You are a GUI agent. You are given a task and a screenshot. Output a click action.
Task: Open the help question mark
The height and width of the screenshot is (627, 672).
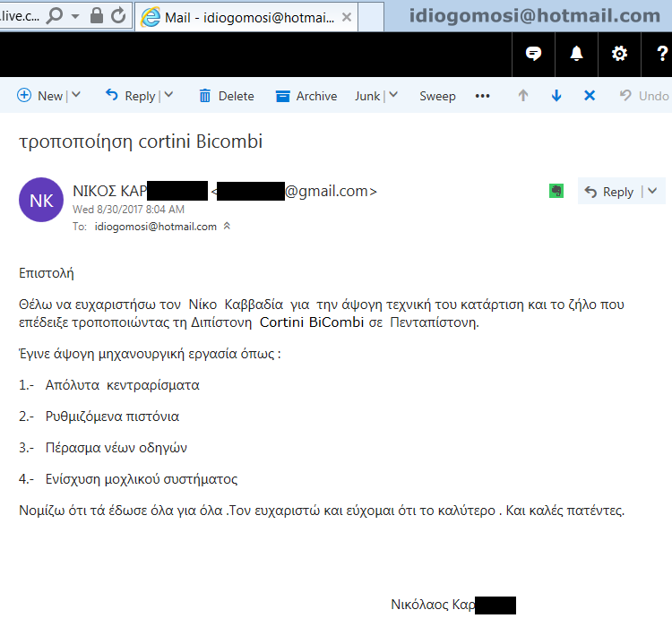click(x=662, y=54)
